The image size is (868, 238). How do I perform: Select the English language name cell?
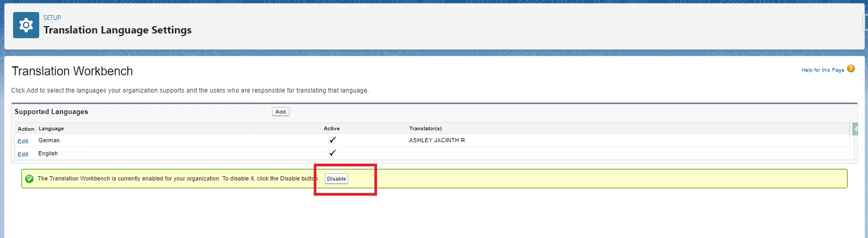pyautogui.click(x=48, y=154)
